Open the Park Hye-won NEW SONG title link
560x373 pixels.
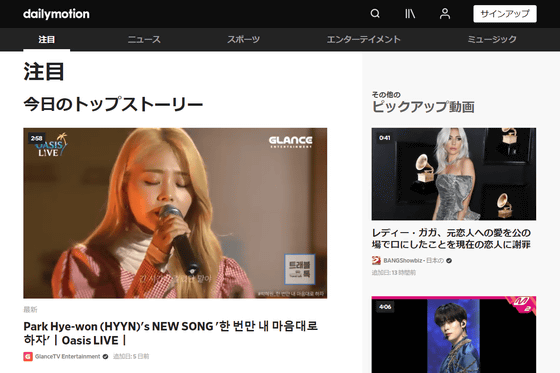[171, 333]
